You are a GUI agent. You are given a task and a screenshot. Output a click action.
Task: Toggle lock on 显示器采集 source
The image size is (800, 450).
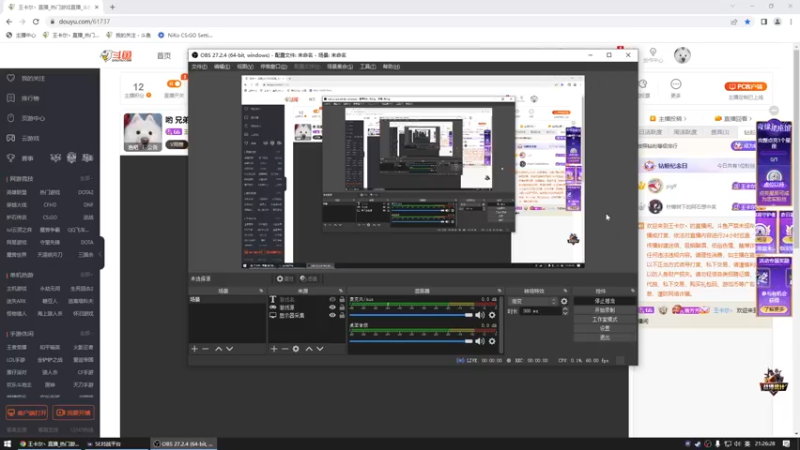342,315
